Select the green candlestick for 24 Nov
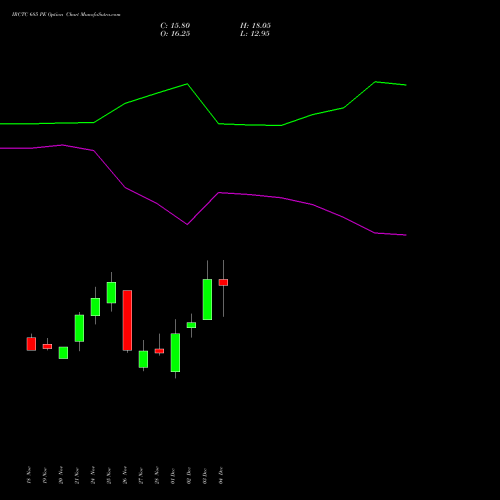Viewport: 500px width, 500px height. (x=95, y=307)
